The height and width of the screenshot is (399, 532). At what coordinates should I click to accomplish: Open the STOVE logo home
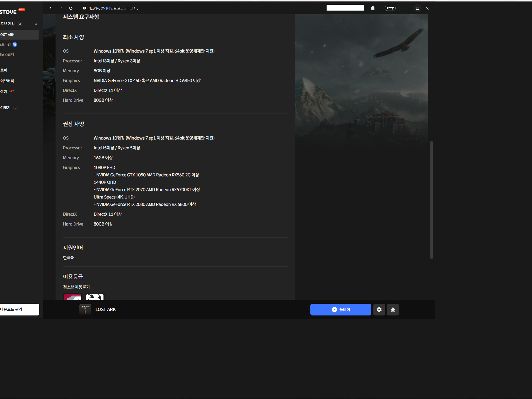click(8, 12)
